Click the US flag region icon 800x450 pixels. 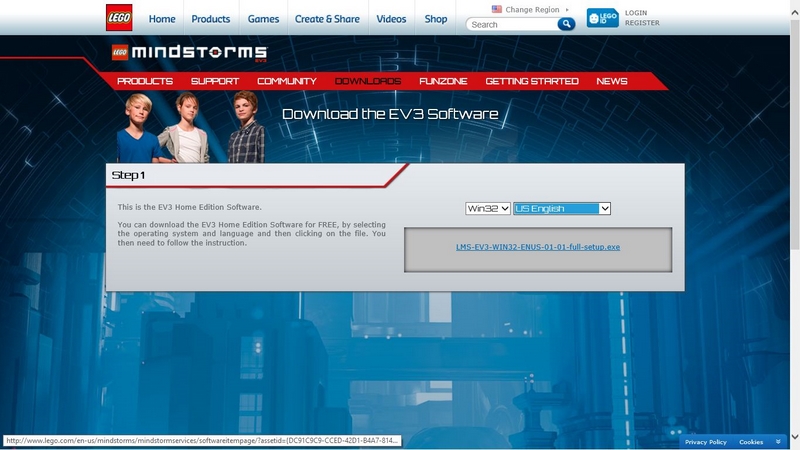(x=496, y=9)
